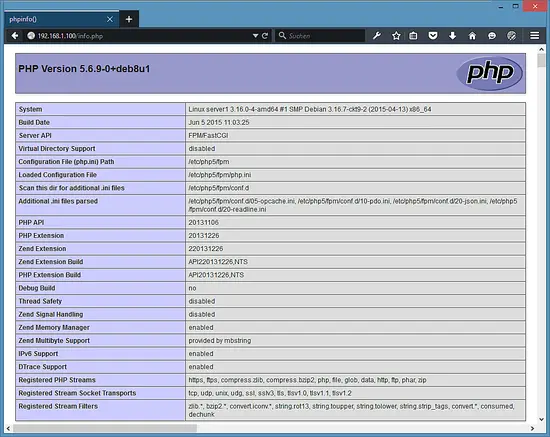Click the scroll up arrow
550x437 pixels.
coord(542,49)
